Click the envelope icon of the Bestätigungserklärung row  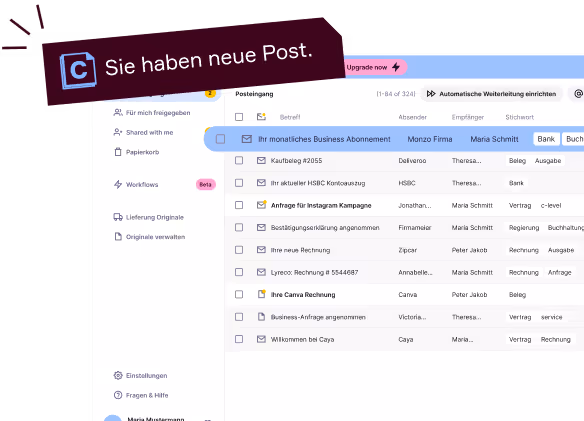(261, 227)
